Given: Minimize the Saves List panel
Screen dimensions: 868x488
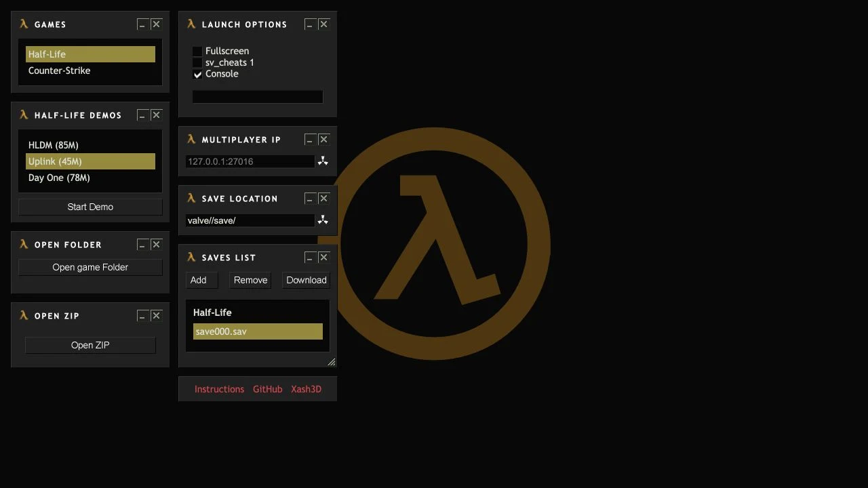Looking at the screenshot, I should pyautogui.click(x=309, y=258).
